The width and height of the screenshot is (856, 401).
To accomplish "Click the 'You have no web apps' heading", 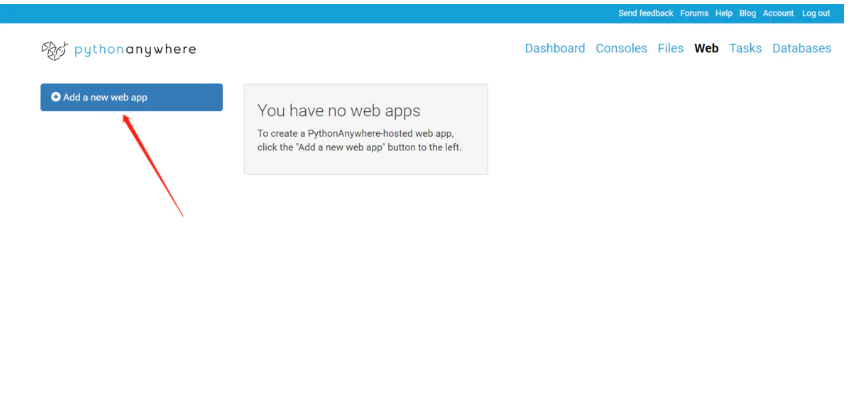I will [x=338, y=111].
